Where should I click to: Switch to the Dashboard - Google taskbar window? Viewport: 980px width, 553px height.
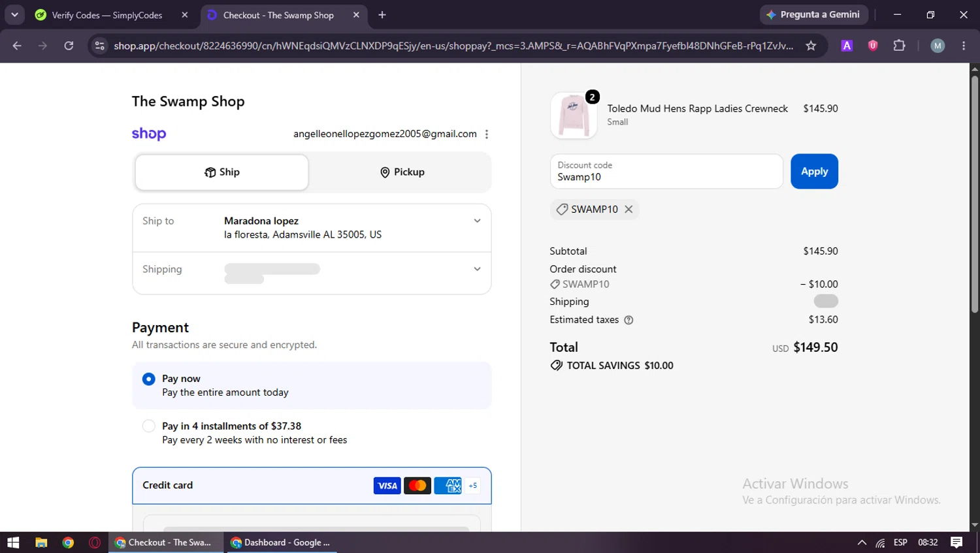[282, 543]
